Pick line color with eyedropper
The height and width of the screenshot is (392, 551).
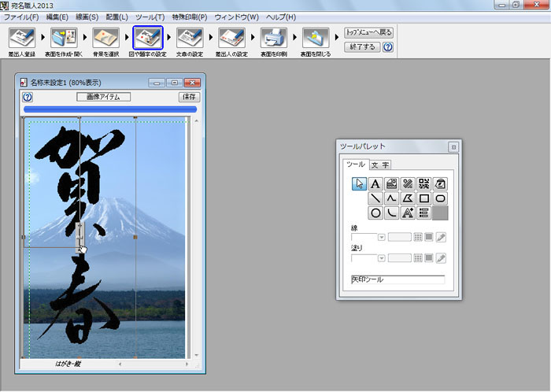point(442,237)
